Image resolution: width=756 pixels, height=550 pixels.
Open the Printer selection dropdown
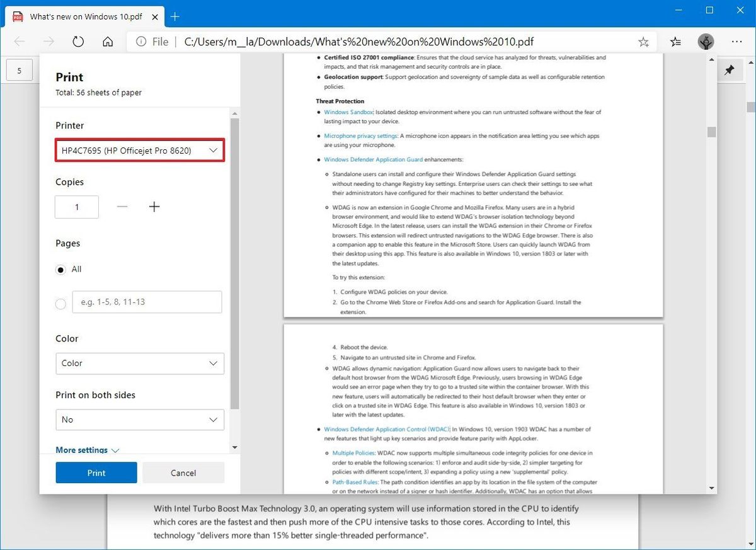point(139,150)
